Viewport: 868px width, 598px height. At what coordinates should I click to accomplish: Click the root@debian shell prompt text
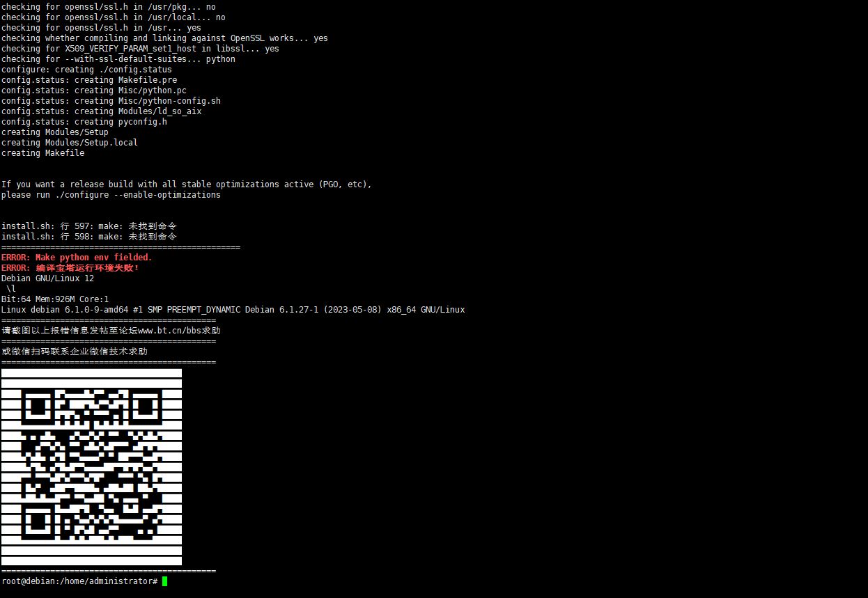[80, 581]
